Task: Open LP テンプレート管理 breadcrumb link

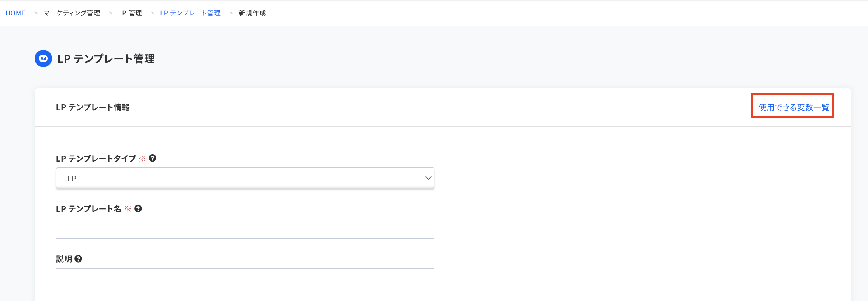Action: tap(190, 13)
